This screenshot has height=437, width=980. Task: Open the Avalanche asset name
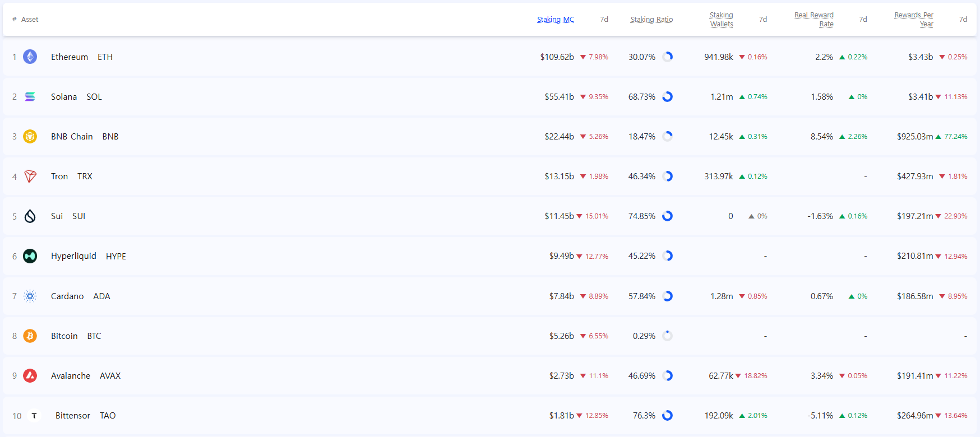(71, 376)
